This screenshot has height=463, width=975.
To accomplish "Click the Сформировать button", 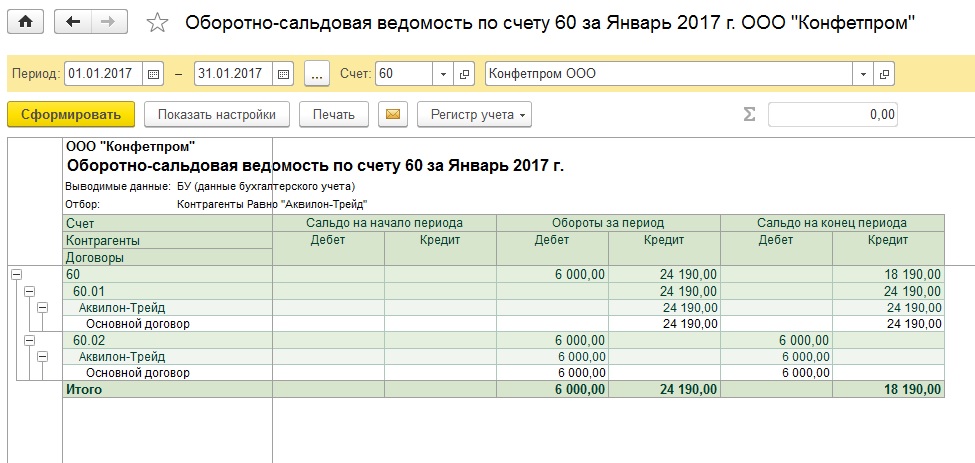I will click(x=71, y=114).
